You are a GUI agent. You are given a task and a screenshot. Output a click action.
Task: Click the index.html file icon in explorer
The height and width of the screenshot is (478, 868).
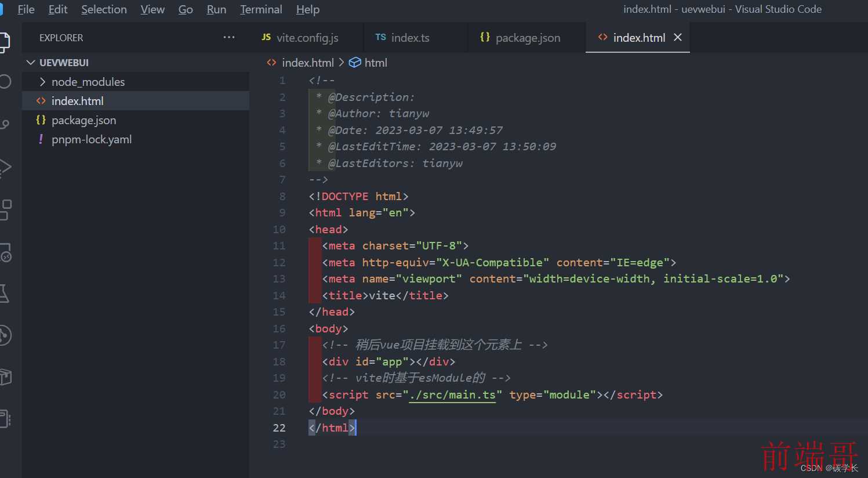[x=41, y=101]
